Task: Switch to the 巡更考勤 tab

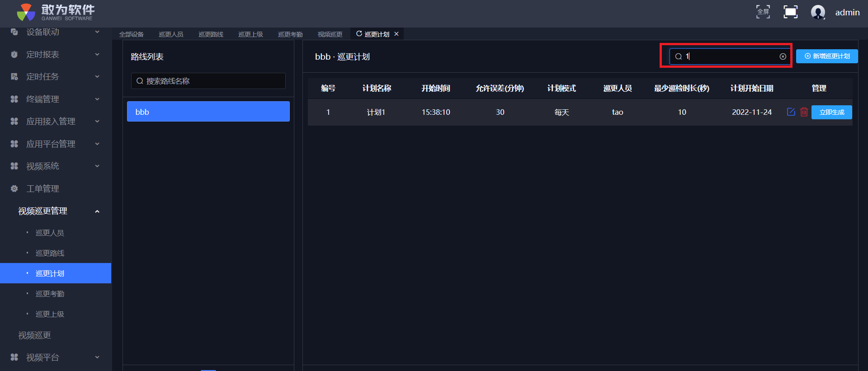Action: (x=290, y=34)
